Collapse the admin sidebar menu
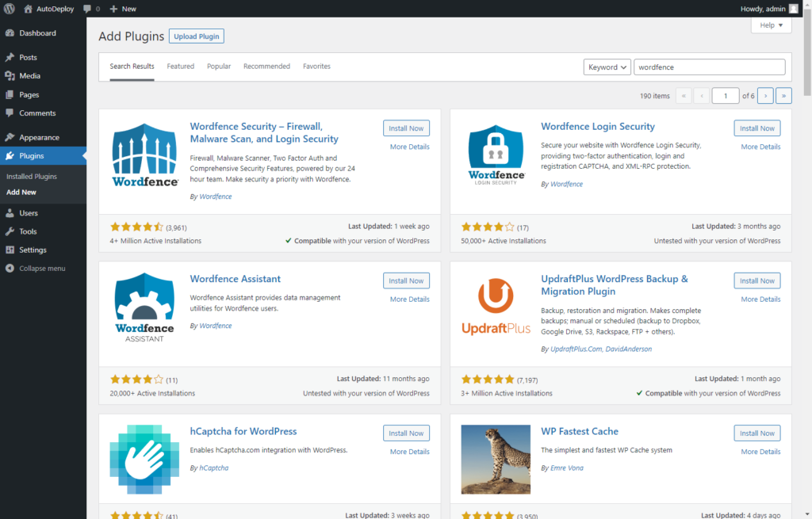 [41, 269]
